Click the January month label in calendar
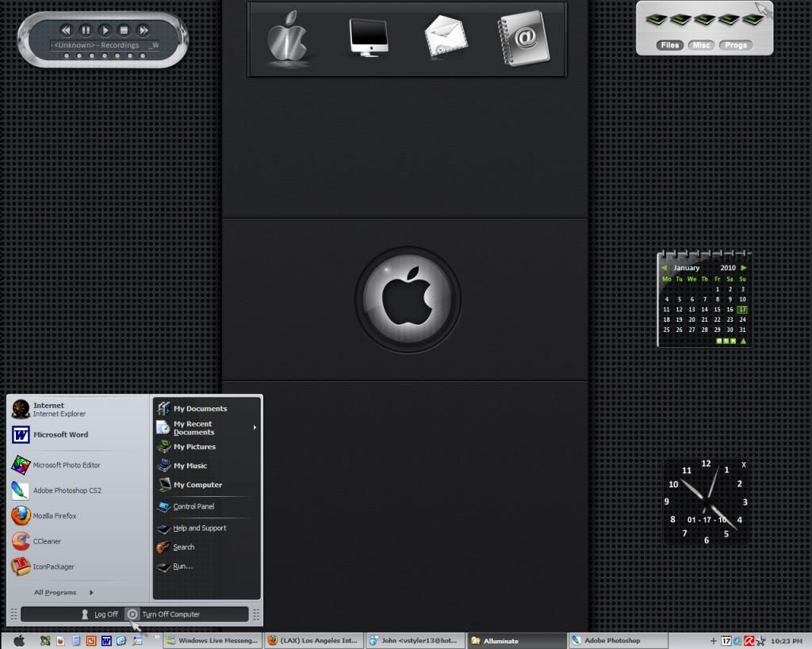 click(686, 268)
